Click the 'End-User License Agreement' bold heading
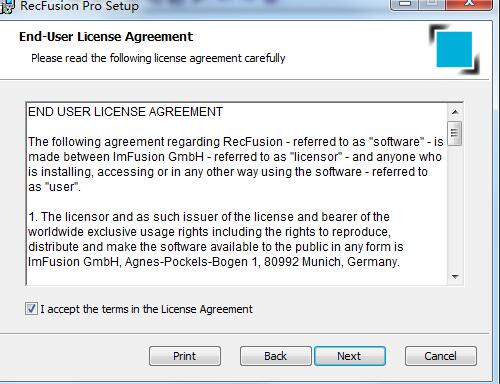This screenshot has height=384, width=500. point(106,37)
